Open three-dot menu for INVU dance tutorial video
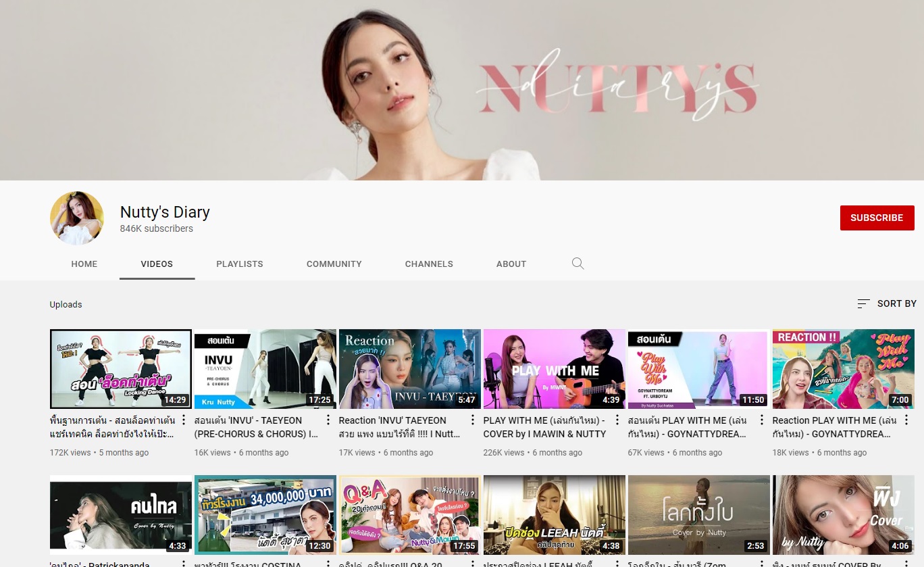Image resolution: width=924 pixels, height=567 pixels. tap(328, 420)
